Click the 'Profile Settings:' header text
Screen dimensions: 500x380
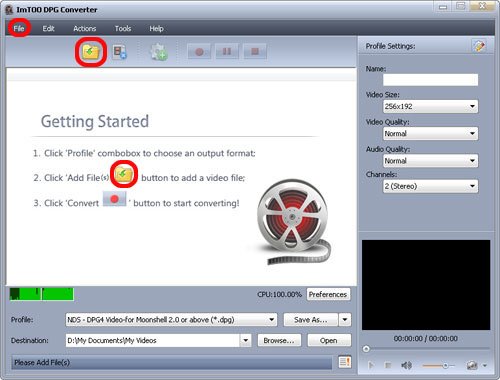click(x=390, y=46)
